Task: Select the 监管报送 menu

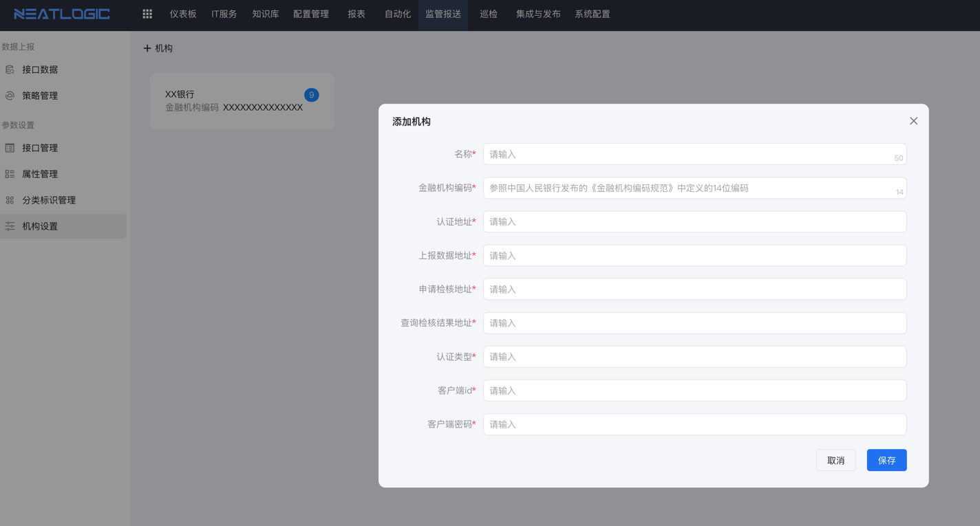Action: click(443, 14)
